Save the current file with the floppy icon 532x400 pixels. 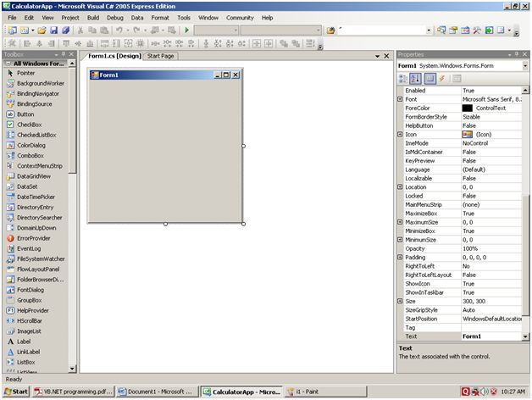coord(53,31)
